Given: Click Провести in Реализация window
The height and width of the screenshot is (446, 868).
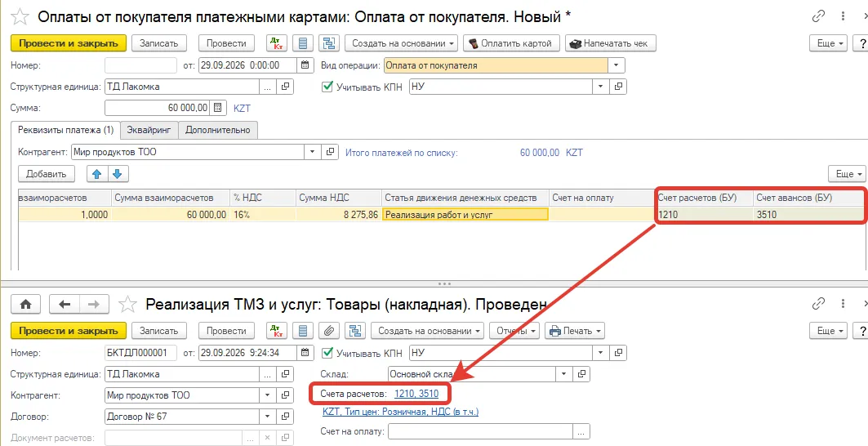Looking at the screenshot, I should pyautogui.click(x=226, y=331).
